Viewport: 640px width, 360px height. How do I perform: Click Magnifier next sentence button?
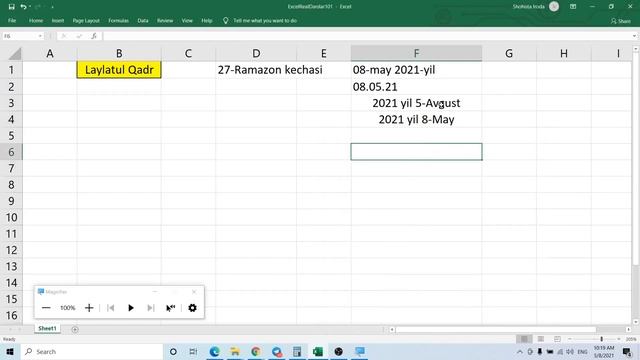151,308
